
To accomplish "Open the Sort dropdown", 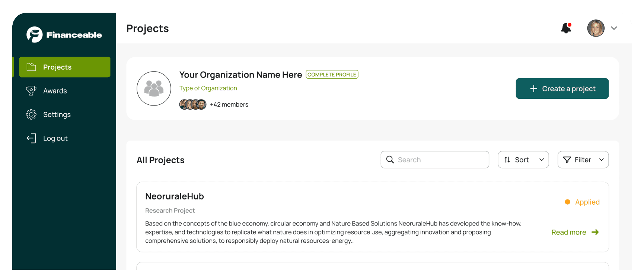I will pos(523,160).
